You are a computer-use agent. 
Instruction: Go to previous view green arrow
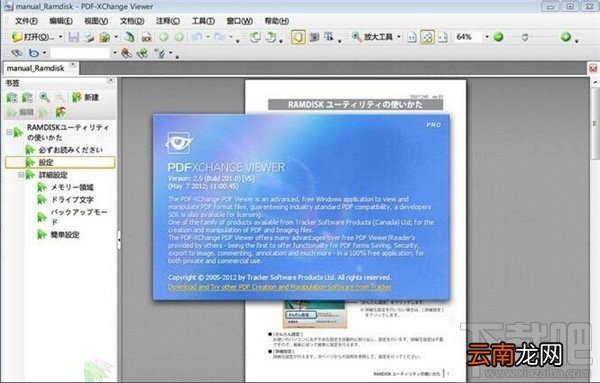pos(164,37)
